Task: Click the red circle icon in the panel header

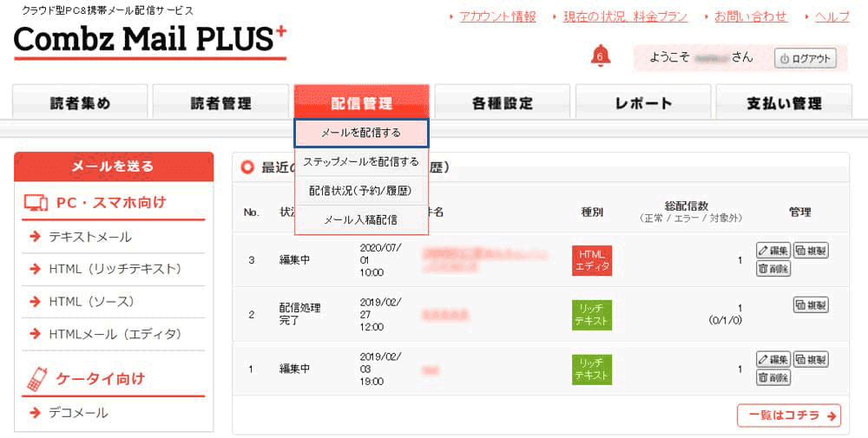Action: (x=247, y=167)
